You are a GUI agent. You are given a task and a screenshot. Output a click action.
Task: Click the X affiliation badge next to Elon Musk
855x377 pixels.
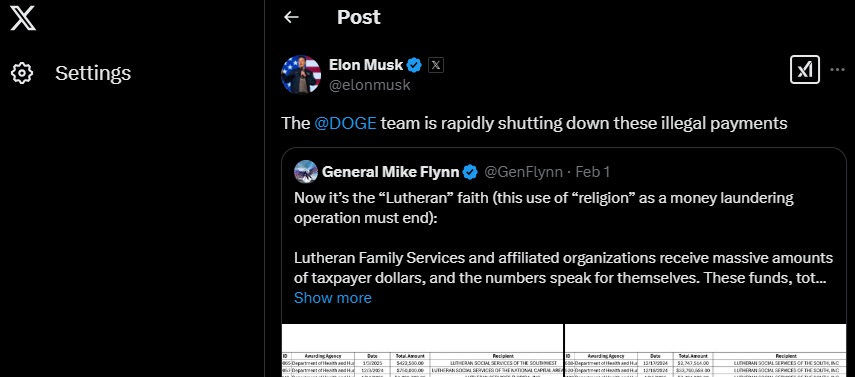click(436, 65)
